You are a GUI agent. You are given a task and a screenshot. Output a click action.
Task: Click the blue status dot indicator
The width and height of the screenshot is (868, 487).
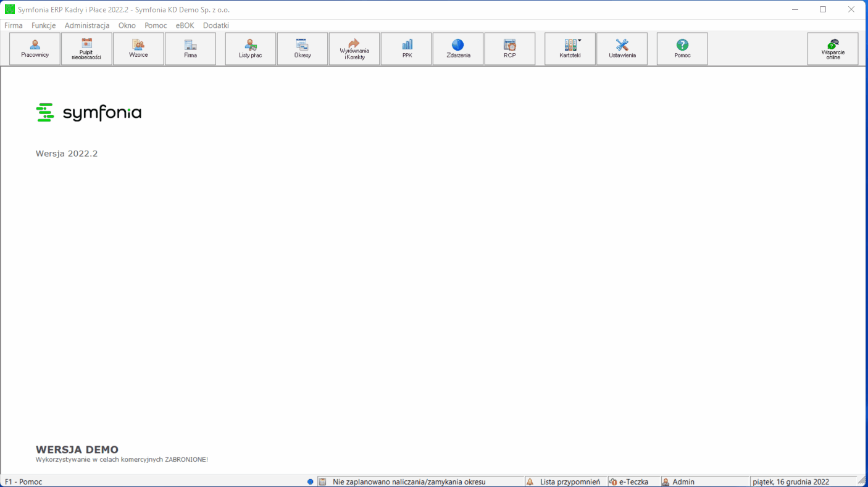[x=311, y=481]
